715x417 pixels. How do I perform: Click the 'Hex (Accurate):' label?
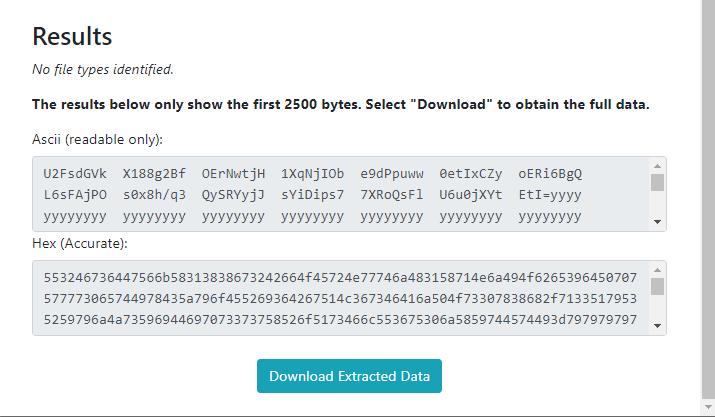[80, 243]
